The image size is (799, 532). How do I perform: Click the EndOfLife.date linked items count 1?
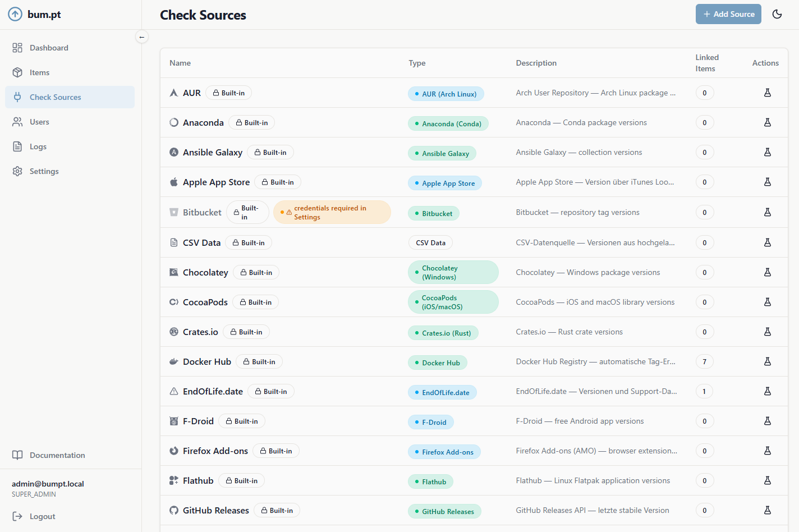click(705, 391)
